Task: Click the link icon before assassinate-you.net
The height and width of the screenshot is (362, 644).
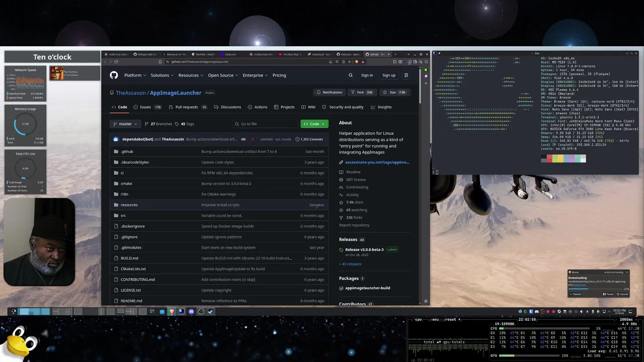Action: point(341,162)
